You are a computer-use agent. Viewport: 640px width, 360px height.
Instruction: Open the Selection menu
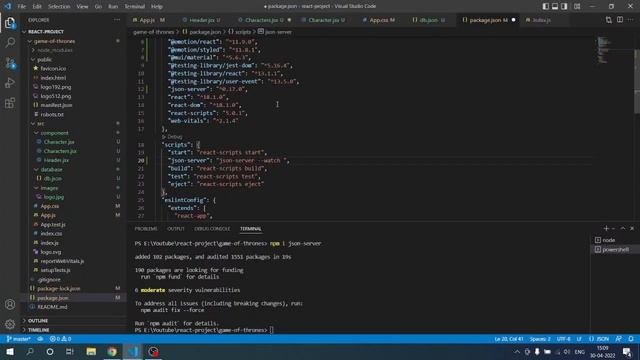coord(59,7)
